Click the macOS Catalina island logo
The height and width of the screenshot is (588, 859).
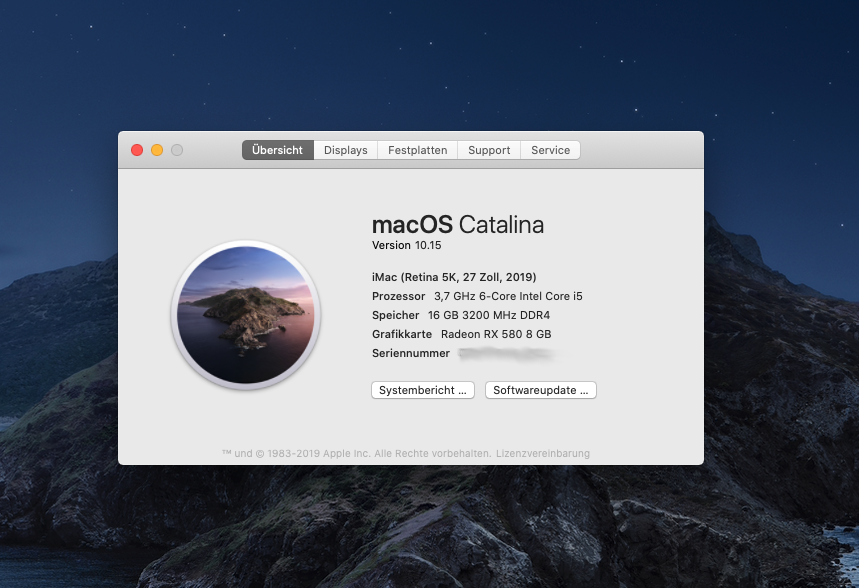coord(246,315)
